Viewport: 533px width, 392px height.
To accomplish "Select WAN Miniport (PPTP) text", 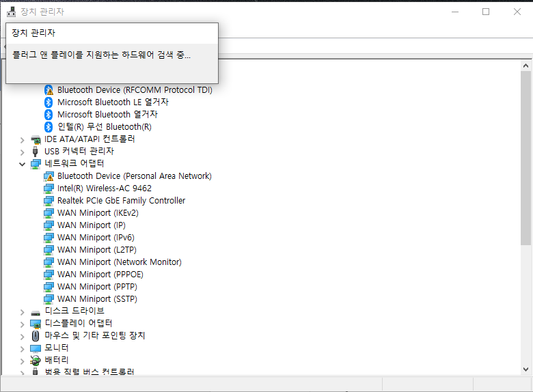I will coord(97,287).
